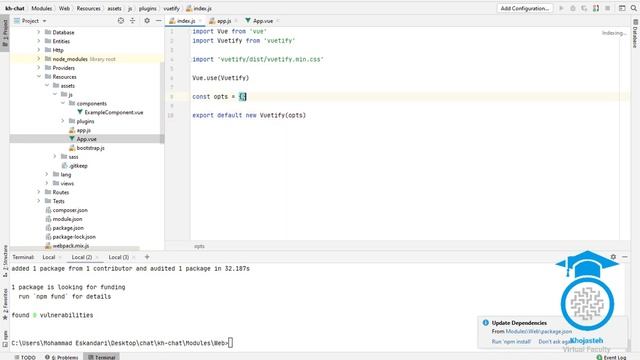This screenshot has width=640, height=360.
Task: Close the app.js editor tab
Action: (236, 21)
